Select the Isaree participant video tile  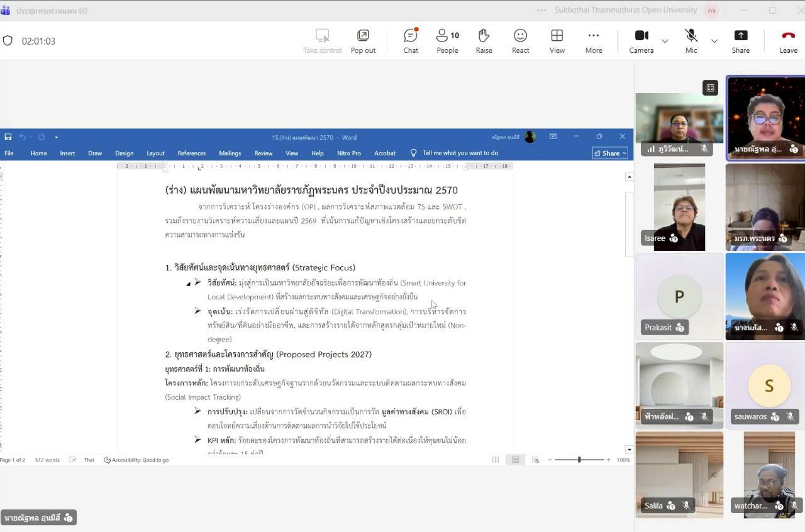click(x=679, y=207)
